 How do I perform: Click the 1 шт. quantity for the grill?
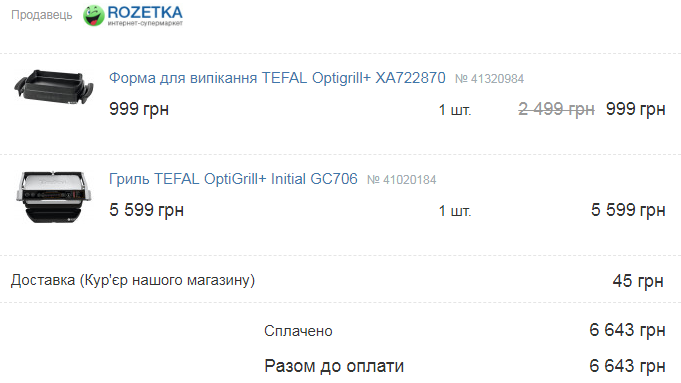455,211
